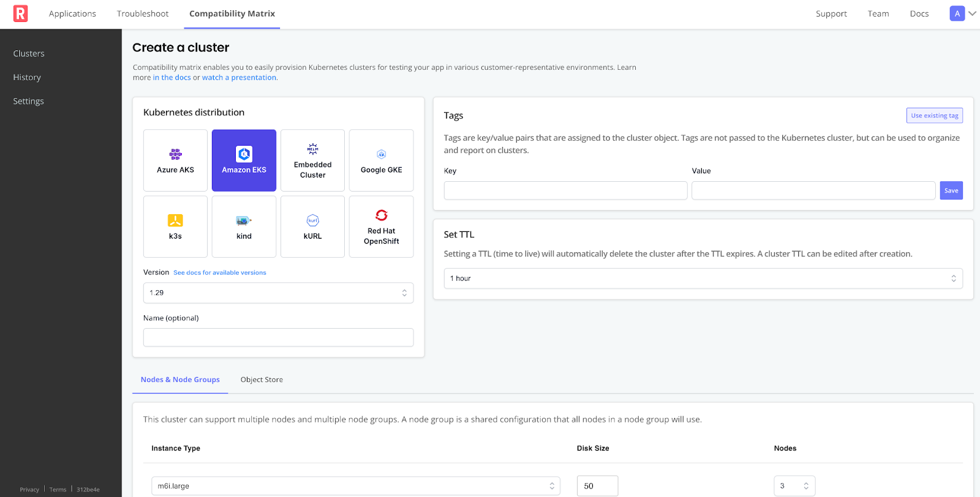
Task: Click the Use existing tag button
Action: point(934,116)
